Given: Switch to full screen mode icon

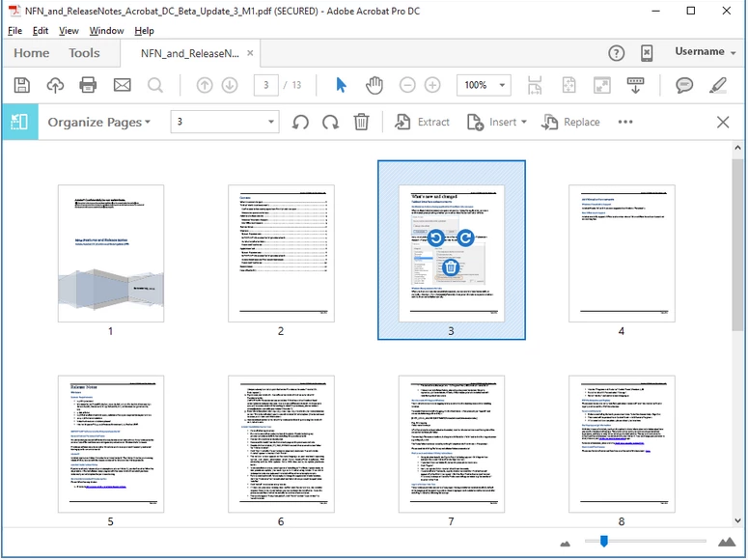Looking at the screenshot, I should point(602,85).
